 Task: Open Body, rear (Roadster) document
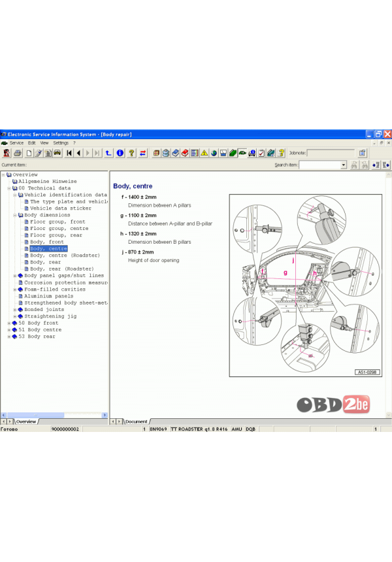pos(61,269)
